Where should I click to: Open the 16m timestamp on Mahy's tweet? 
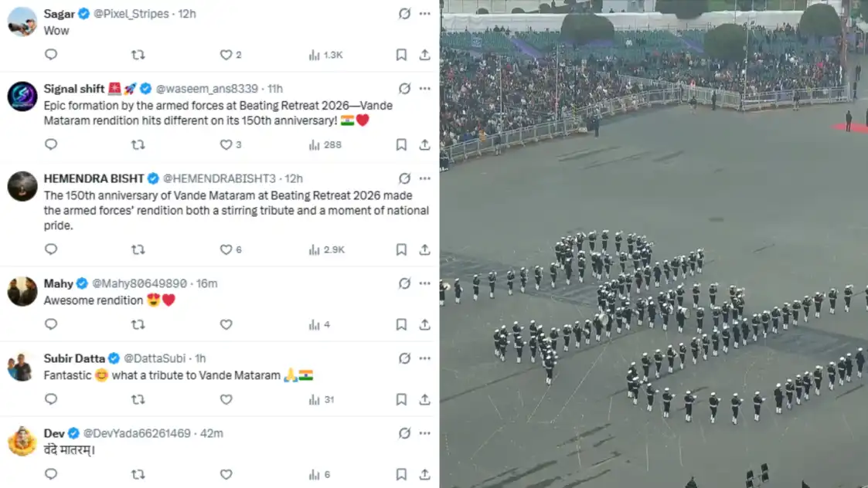click(x=206, y=283)
